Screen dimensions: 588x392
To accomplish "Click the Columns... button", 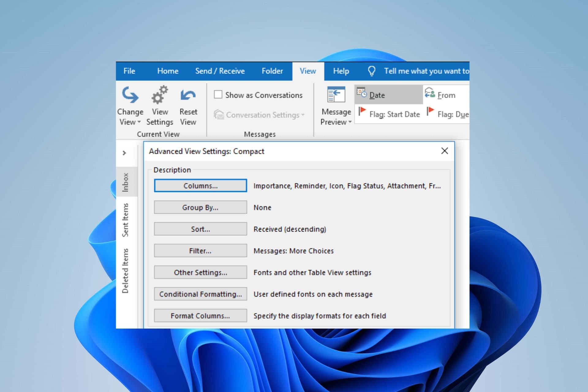I will [x=201, y=186].
